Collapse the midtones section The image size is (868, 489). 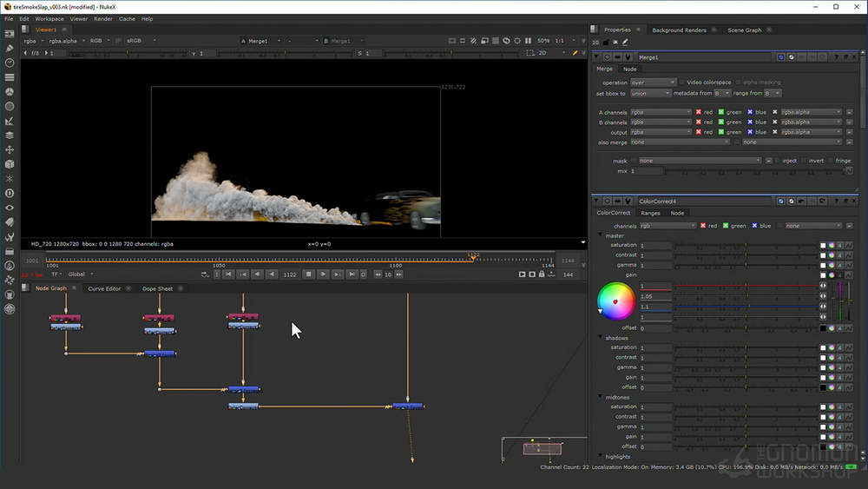coord(601,397)
